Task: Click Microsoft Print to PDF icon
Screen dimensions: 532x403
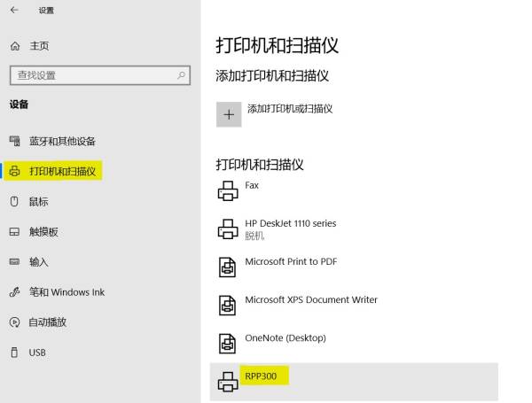Action: pyautogui.click(x=228, y=267)
